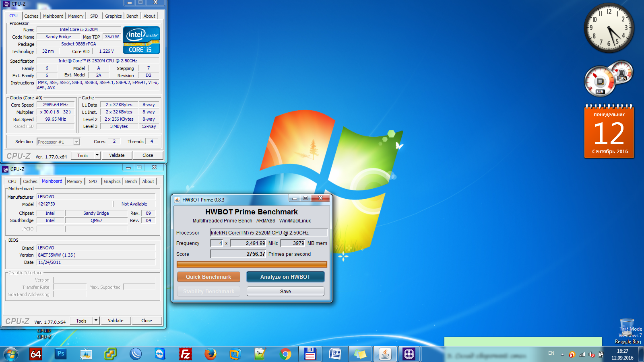Open the Recycle Bin desktop icon
The height and width of the screenshot is (362, 644).
point(627,331)
